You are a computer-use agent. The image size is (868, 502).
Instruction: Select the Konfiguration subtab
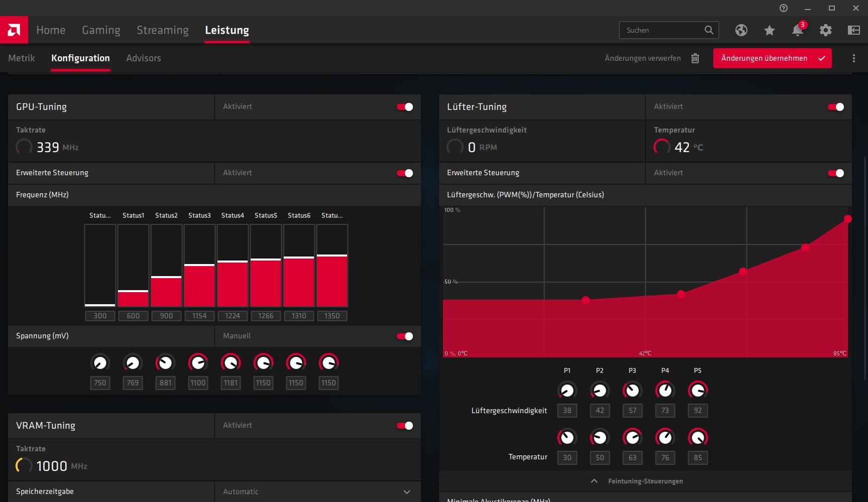pyautogui.click(x=80, y=58)
